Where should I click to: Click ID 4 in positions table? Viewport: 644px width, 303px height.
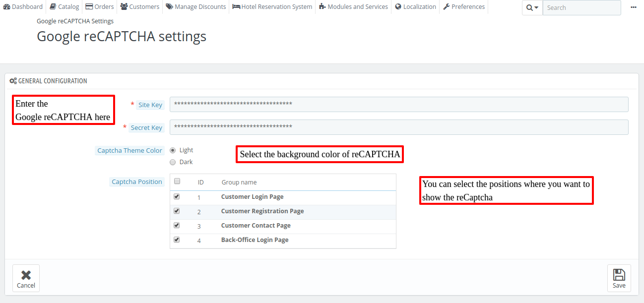(x=199, y=241)
